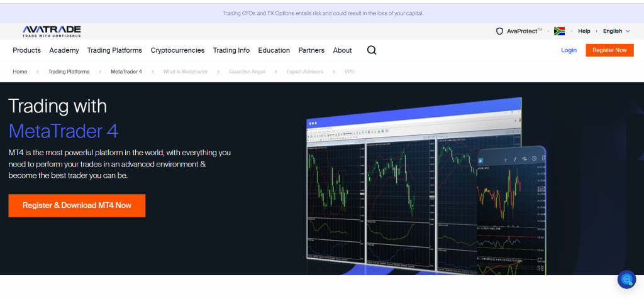Viewport: 644px width, 299px height.
Task: Open the Help link
Action: pyautogui.click(x=584, y=31)
